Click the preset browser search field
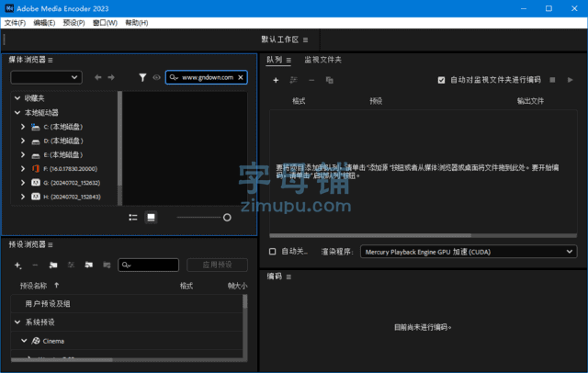Viewport: 588px width, 373px height. [149, 265]
